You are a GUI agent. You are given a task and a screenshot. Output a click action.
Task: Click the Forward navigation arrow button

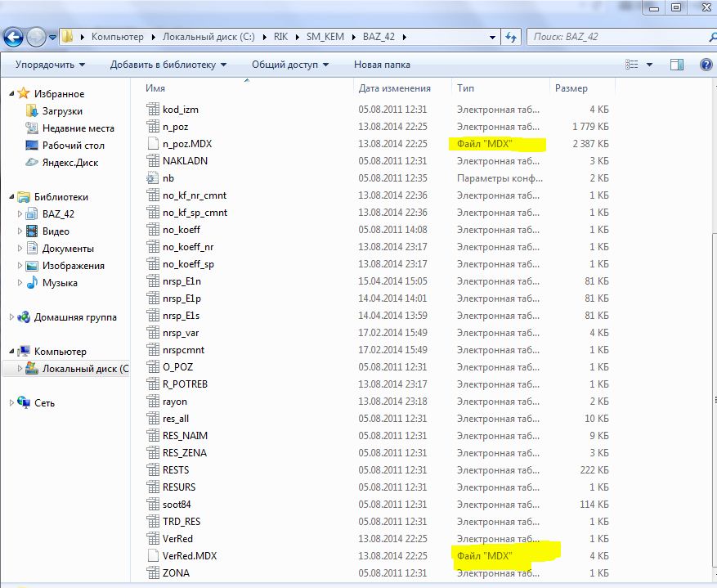pyautogui.click(x=36, y=37)
